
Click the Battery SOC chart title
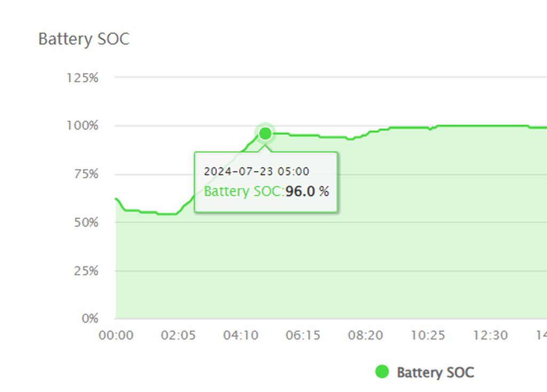point(84,39)
